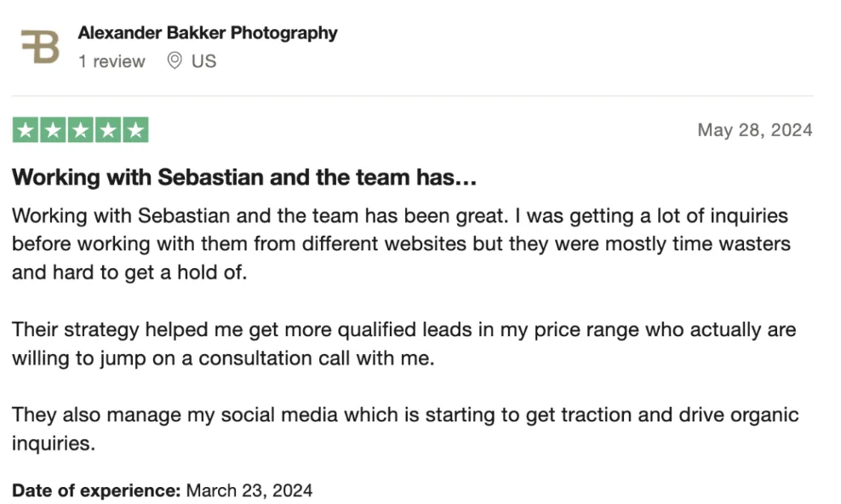Click the US country label

click(203, 61)
